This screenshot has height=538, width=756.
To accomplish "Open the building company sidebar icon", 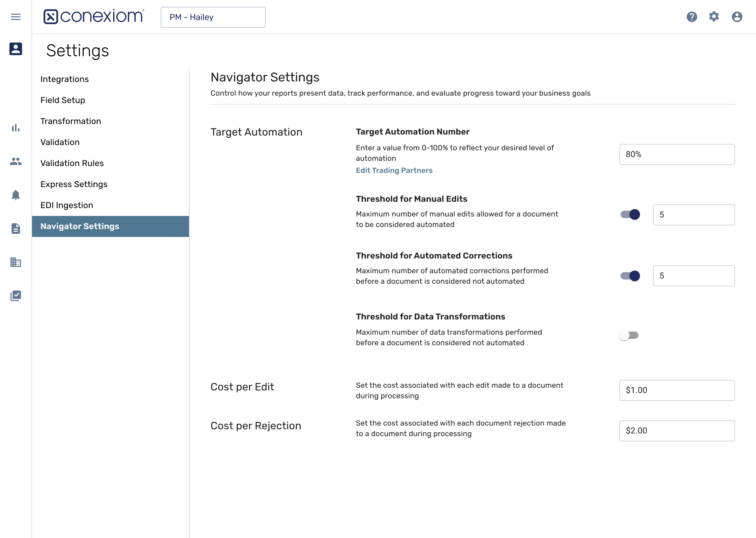I will point(15,262).
